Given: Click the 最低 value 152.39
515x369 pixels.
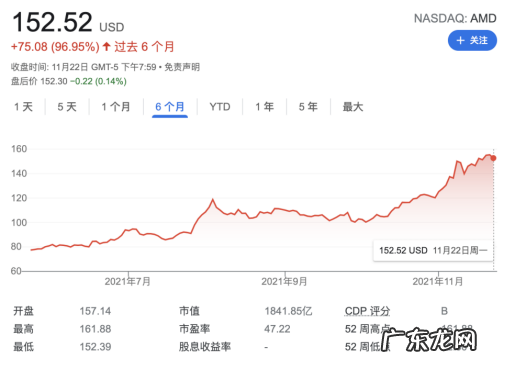Looking at the screenshot, I should 95,347.
